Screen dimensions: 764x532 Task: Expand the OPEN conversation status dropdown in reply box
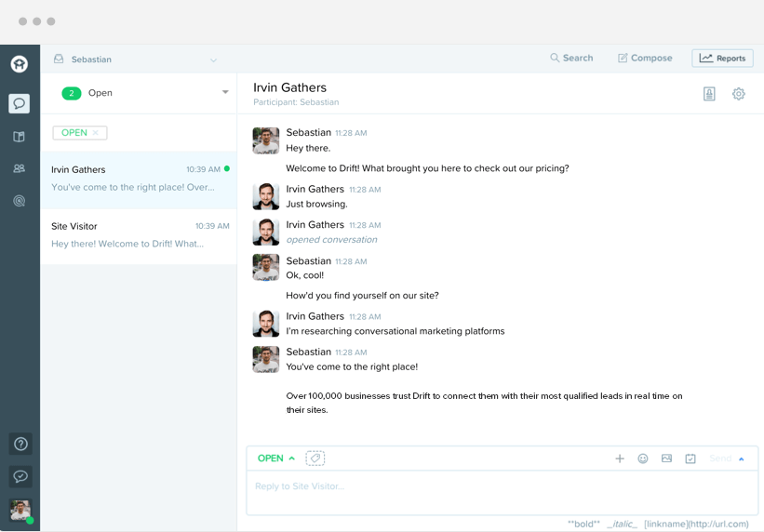click(275, 458)
